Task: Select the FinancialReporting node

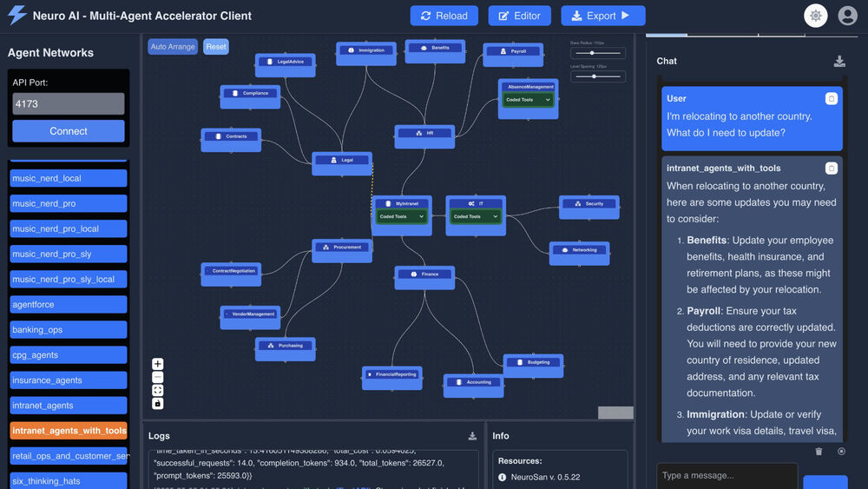Action: click(x=392, y=378)
